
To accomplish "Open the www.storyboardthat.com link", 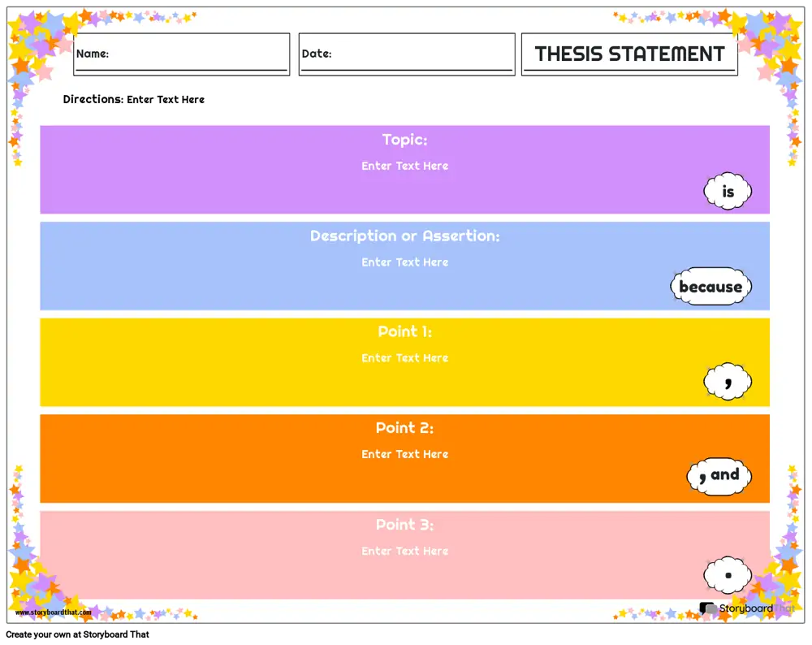I will point(54,613).
